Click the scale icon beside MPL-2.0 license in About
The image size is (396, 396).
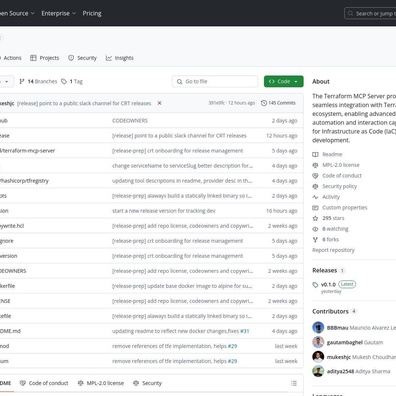coord(315,165)
